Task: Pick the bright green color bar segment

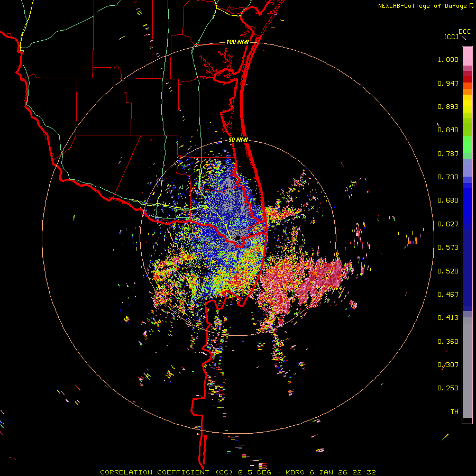Action: [467, 144]
